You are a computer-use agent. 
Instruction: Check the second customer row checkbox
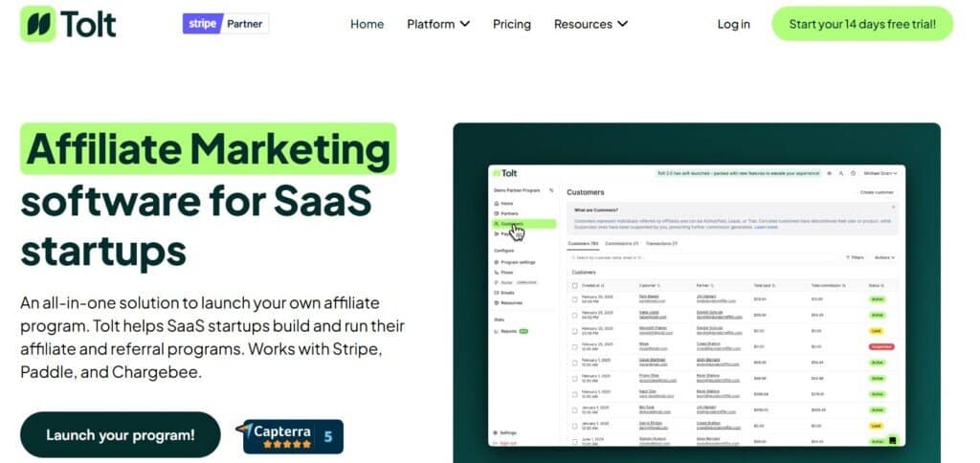(574, 314)
